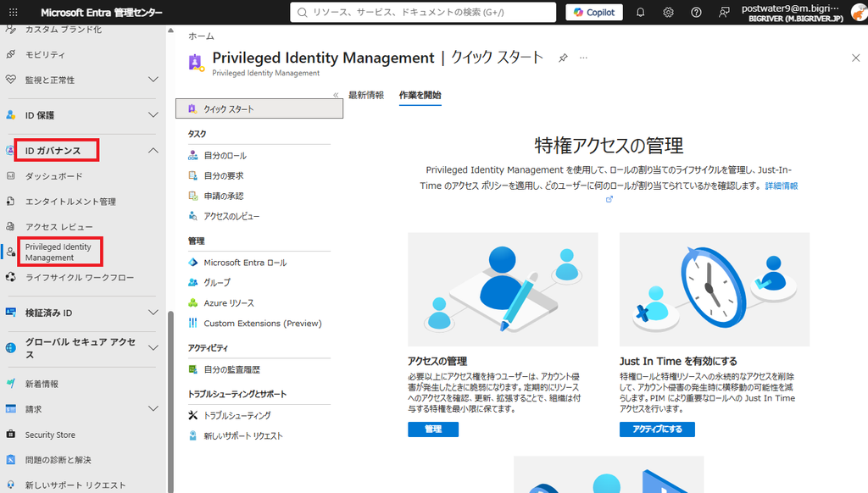Click the help question mark icon
Viewport: 868px width, 493px height.
point(696,12)
